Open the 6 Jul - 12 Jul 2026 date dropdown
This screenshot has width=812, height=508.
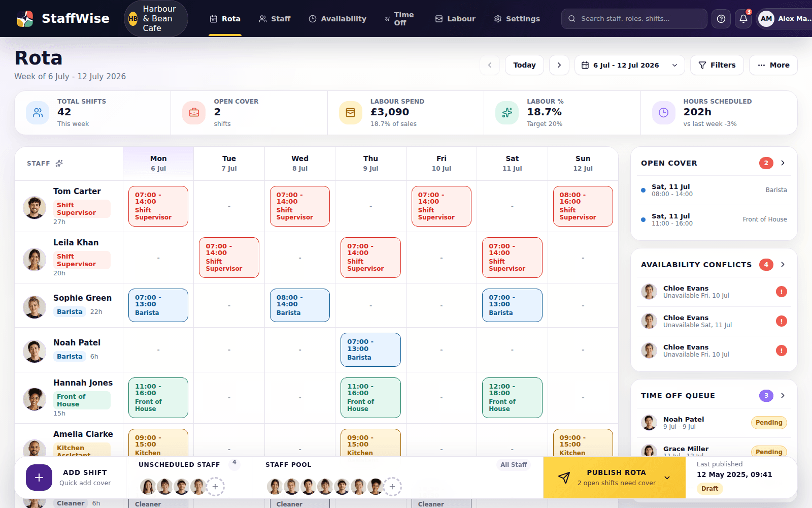629,65
